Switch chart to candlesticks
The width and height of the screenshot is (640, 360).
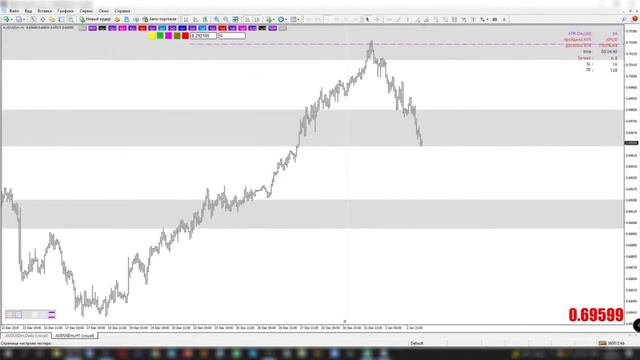[x=196, y=19]
